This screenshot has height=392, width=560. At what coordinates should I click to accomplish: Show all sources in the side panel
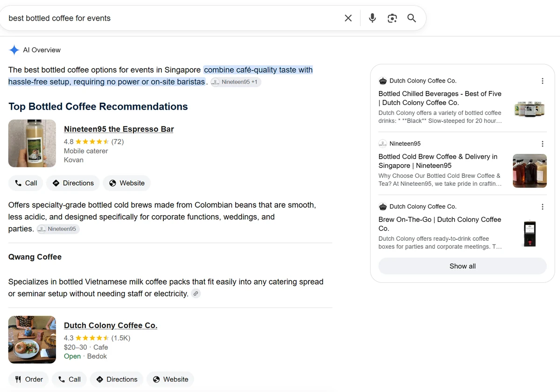tap(462, 266)
